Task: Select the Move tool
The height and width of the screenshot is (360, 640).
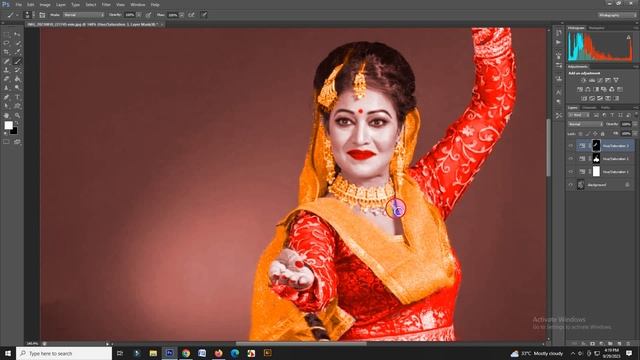Action: [17, 35]
